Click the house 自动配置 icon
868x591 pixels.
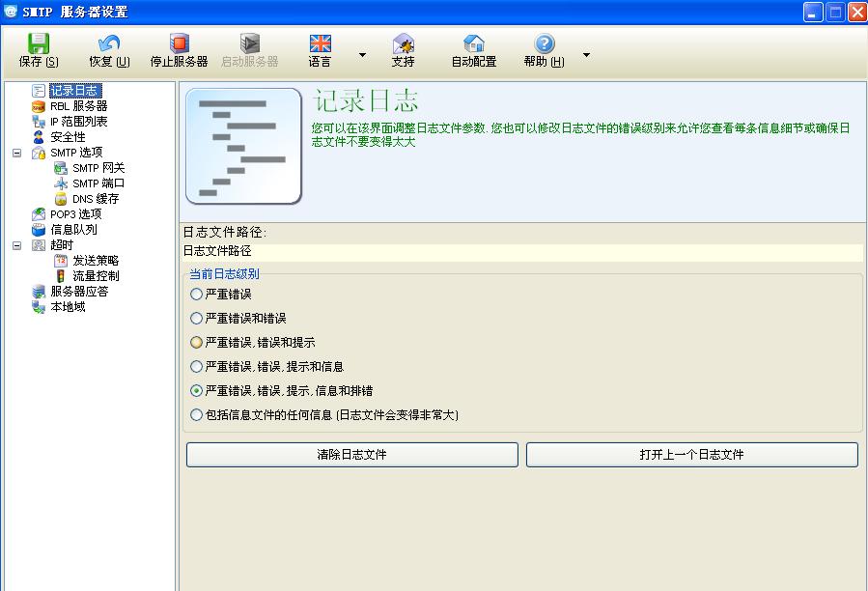click(x=474, y=43)
